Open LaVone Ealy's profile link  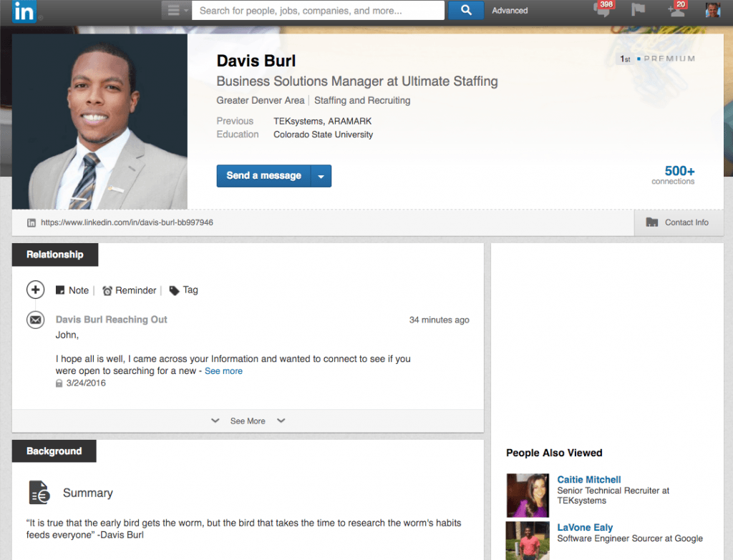[x=585, y=527]
